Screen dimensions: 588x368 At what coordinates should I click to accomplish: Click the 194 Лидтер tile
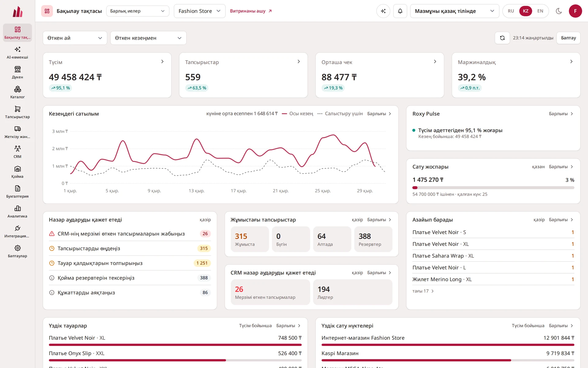(x=352, y=292)
